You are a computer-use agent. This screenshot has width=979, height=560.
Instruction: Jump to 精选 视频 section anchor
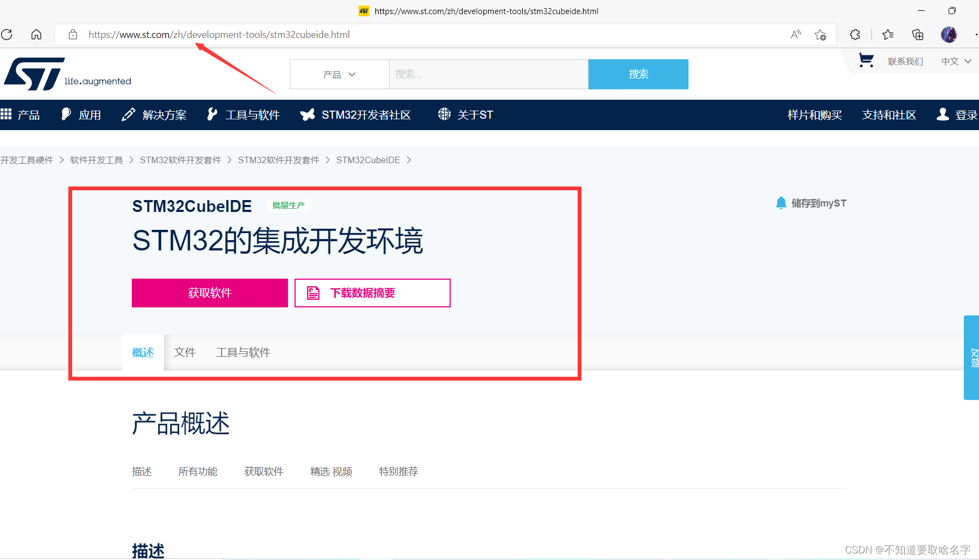coord(331,472)
